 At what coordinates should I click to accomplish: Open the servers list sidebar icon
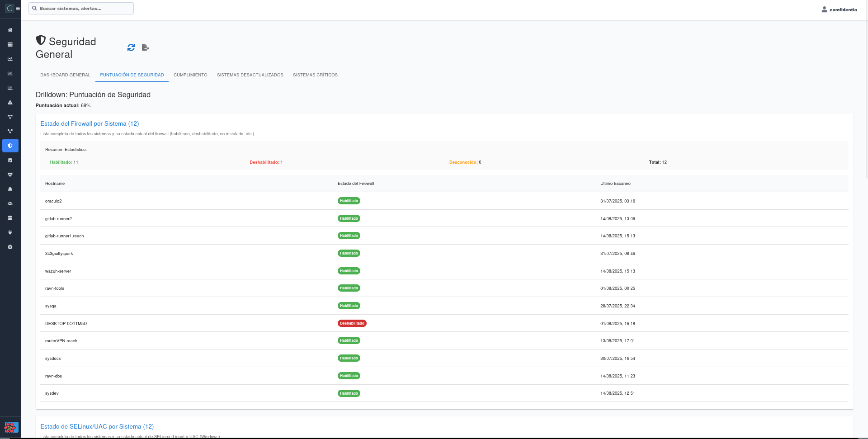(10, 45)
